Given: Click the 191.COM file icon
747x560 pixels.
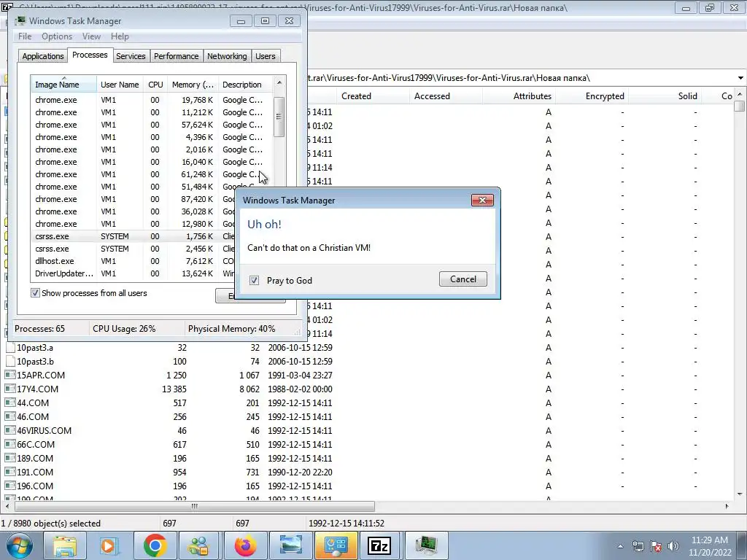Looking at the screenshot, I should pyautogui.click(x=9, y=472).
